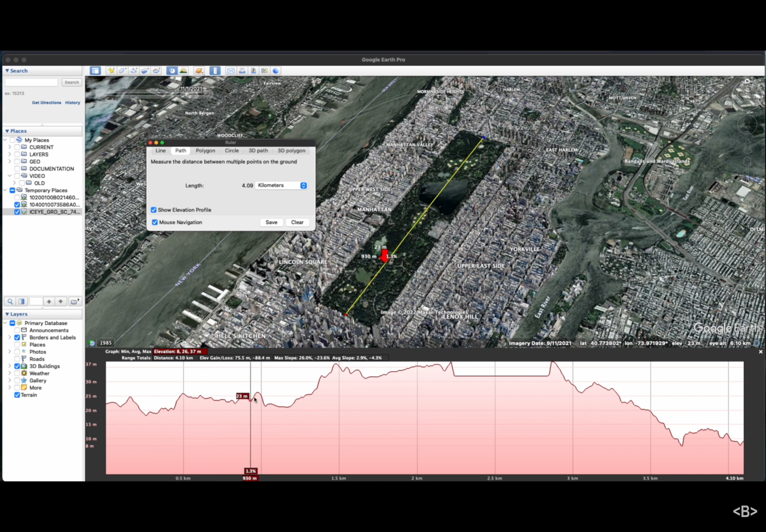Screen dimensions: 766x532
Task: Uncheck the Terrain layer
Action: pos(17,395)
